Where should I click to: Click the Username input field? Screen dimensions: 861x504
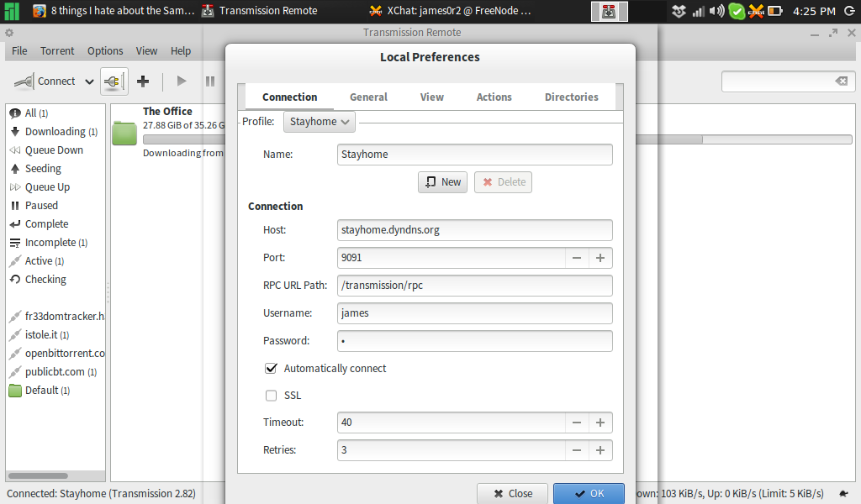coord(475,313)
